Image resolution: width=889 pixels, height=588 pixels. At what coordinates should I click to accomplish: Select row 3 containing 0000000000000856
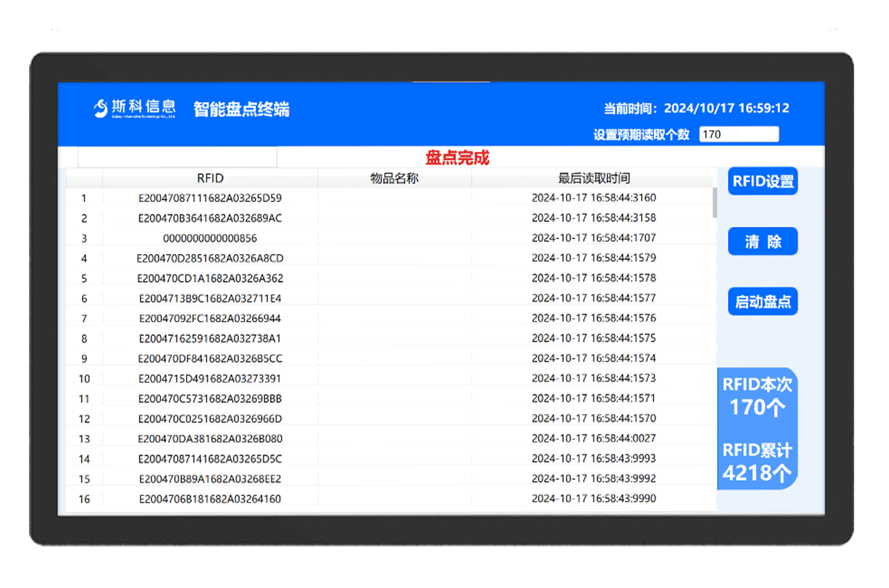click(209, 238)
